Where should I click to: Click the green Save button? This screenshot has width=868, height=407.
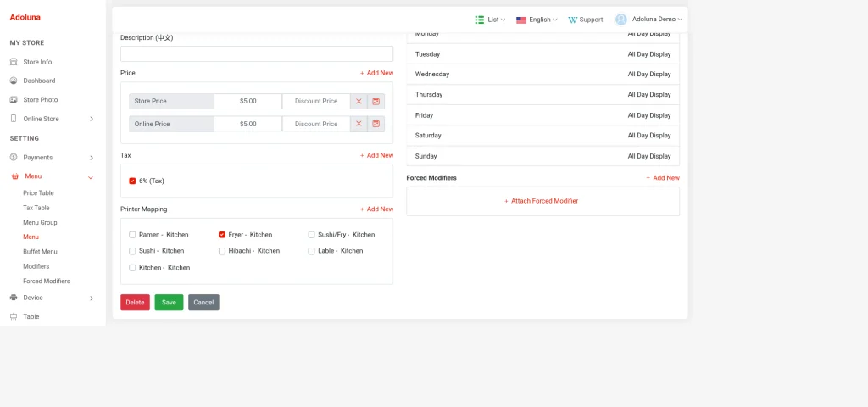(169, 303)
